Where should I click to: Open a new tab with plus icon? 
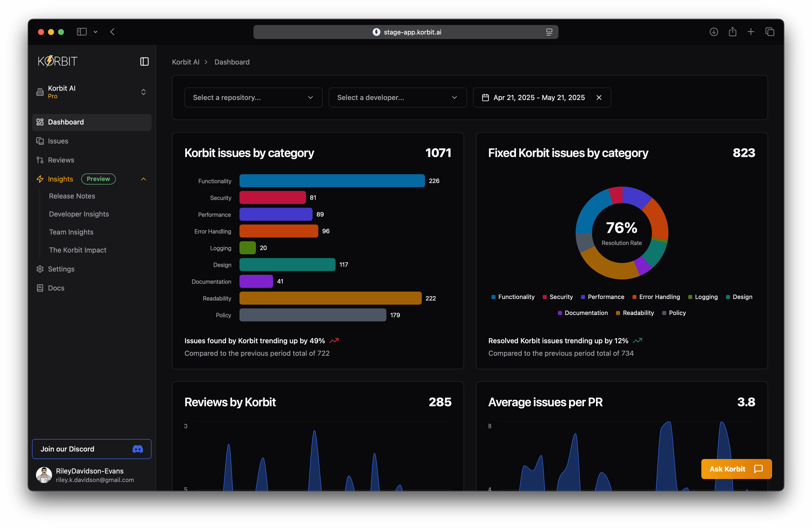(x=751, y=32)
